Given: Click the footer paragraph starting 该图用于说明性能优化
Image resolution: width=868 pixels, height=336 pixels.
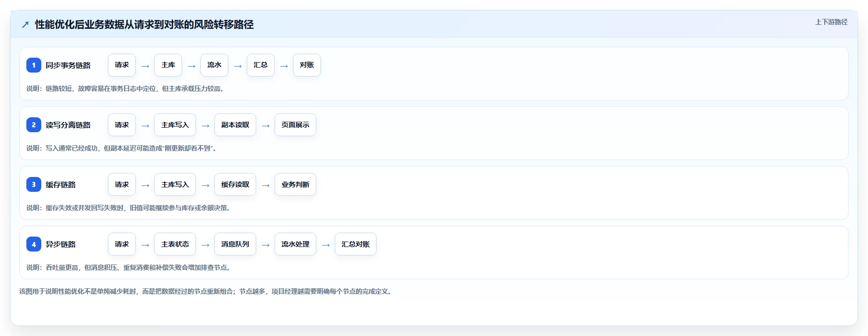Looking at the screenshot, I should pos(207,291).
